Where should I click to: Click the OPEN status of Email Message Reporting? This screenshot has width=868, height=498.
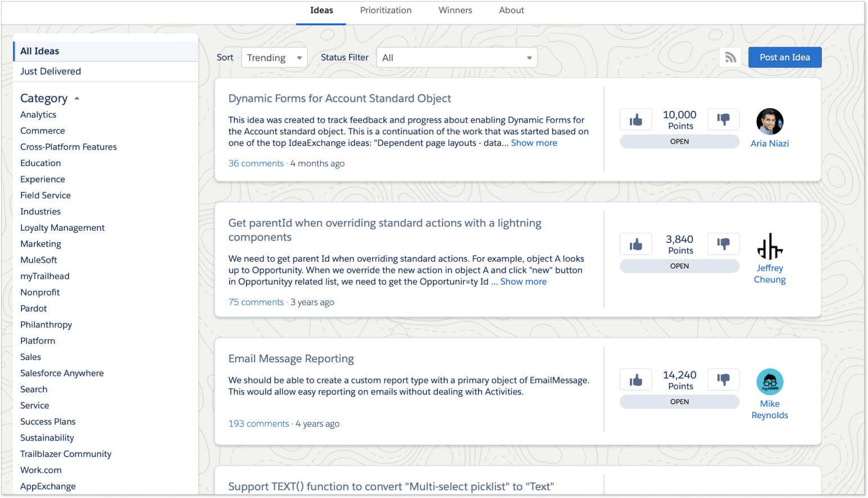[x=679, y=402]
